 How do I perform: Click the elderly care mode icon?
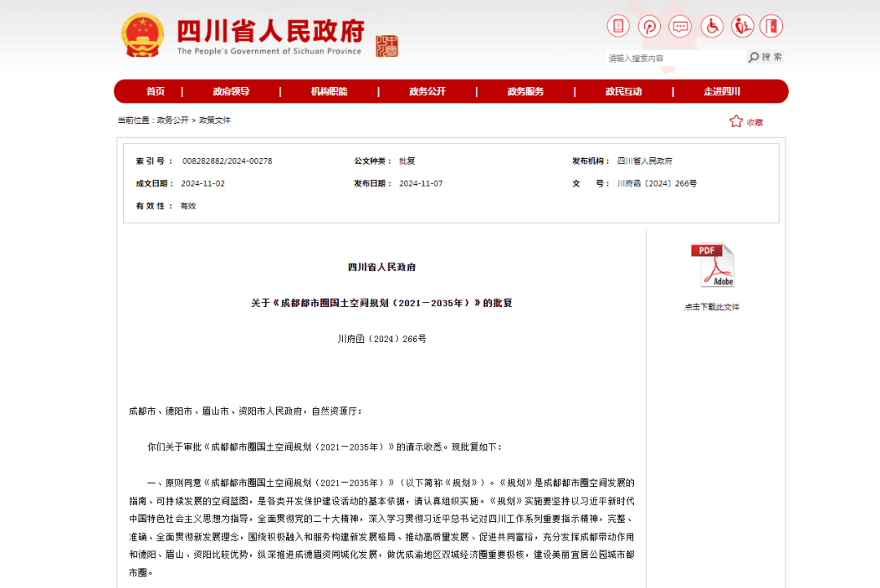coord(742,26)
